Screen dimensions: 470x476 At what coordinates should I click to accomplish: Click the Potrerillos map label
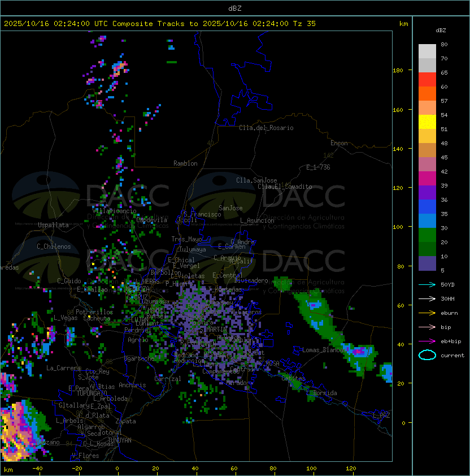coord(94,312)
